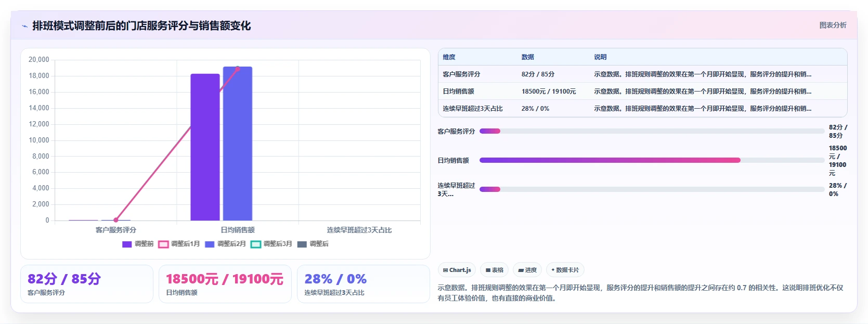Click the 客户服务评分 x-axis label
Viewport: 868px width, 324px height.
[x=116, y=230]
